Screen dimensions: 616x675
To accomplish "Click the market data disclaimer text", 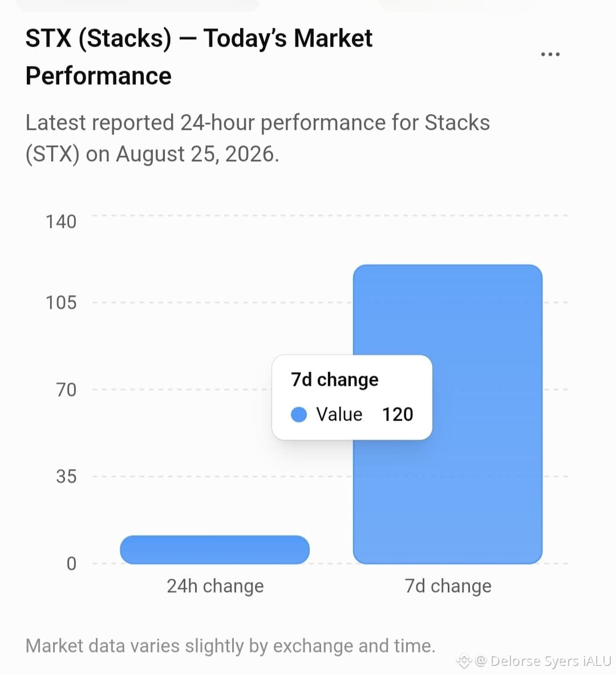I will click(x=230, y=646).
